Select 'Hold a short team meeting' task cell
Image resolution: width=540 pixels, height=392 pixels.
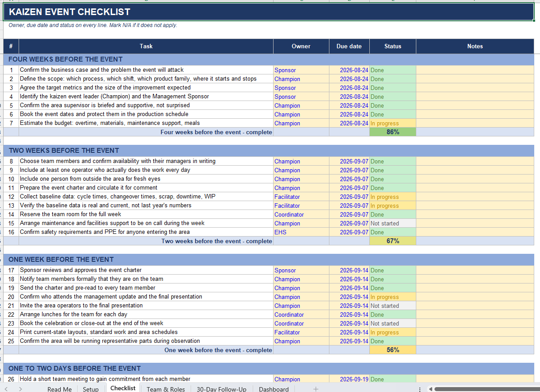click(146, 379)
